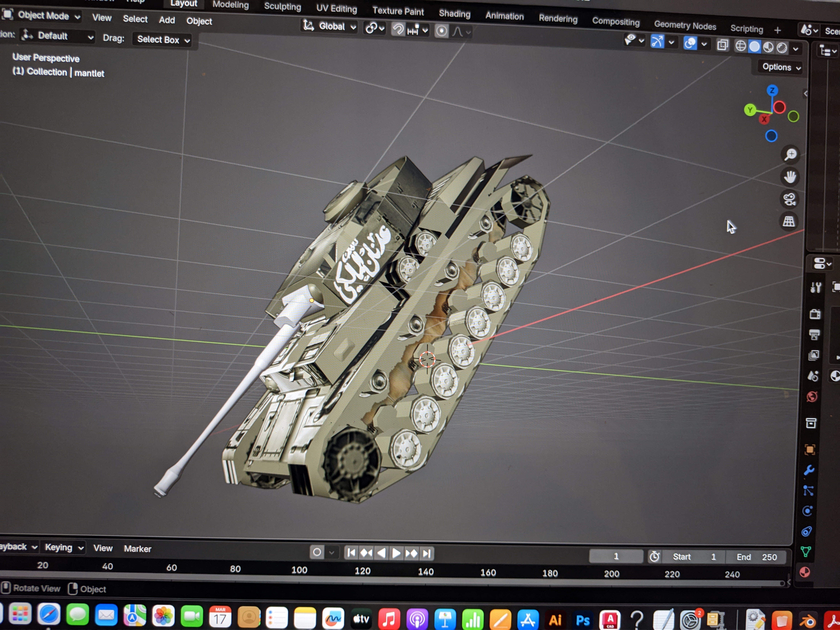This screenshot has width=840, height=630.
Task: Switch to rendered viewport shading
Action: (x=782, y=48)
